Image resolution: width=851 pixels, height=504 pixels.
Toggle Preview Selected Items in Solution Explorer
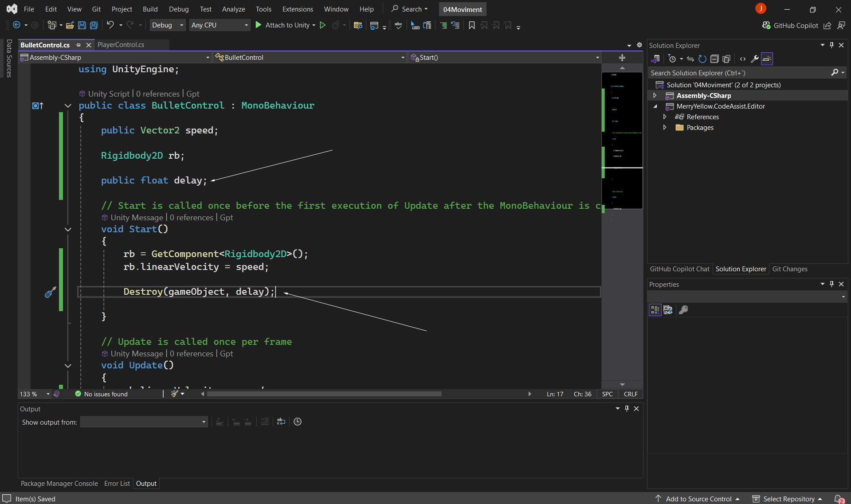point(767,59)
